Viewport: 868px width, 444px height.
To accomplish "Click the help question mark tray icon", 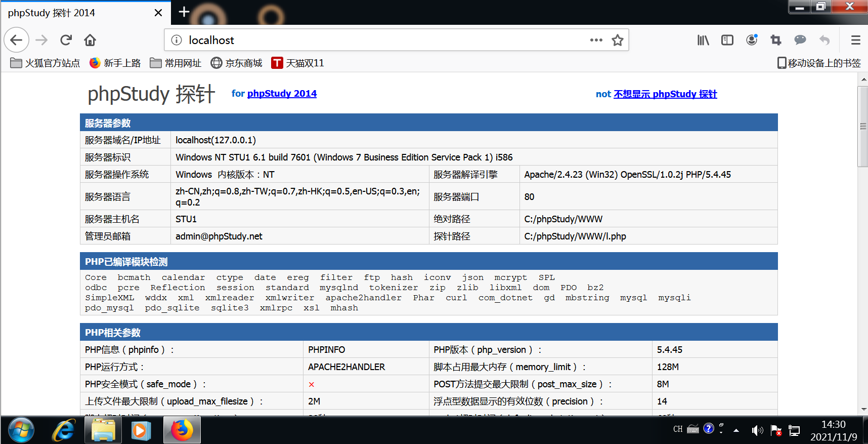I will point(709,429).
